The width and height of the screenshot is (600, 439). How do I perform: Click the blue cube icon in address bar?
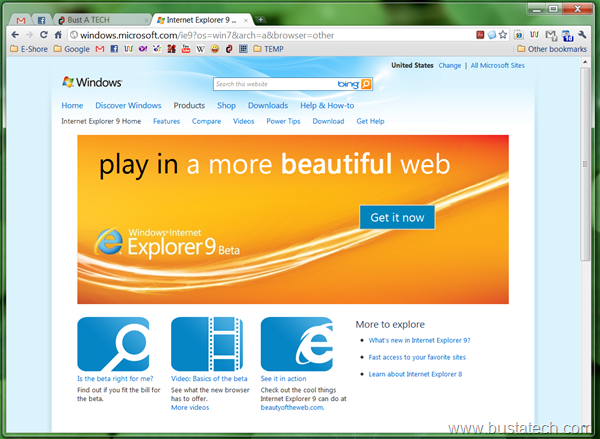(491, 35)
